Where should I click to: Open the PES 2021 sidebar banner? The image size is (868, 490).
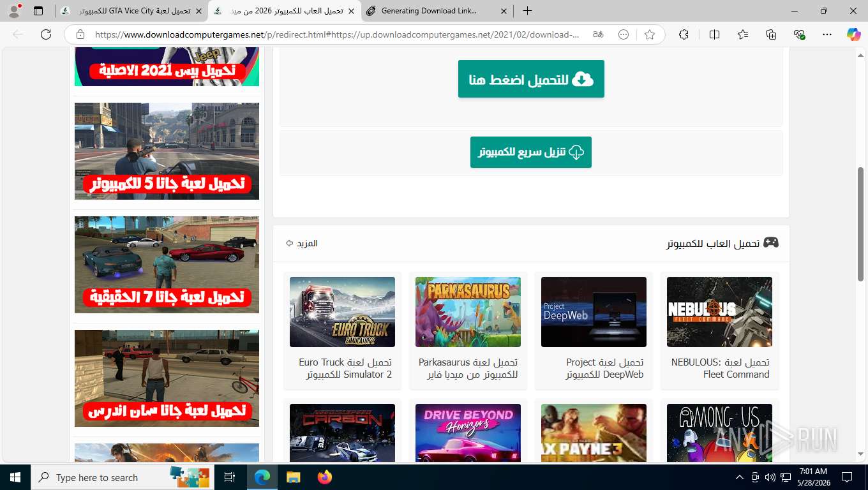point(167,67)
